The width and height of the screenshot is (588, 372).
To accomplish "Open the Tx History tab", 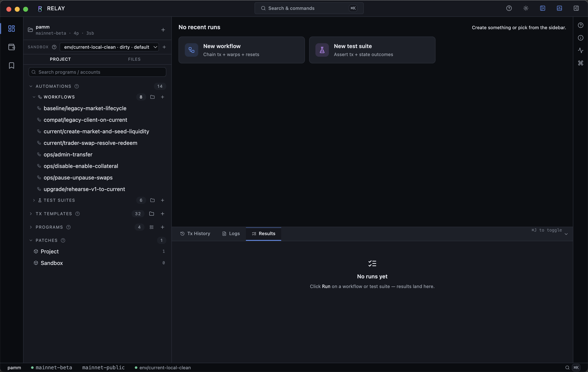I will (x=195, y=234).
